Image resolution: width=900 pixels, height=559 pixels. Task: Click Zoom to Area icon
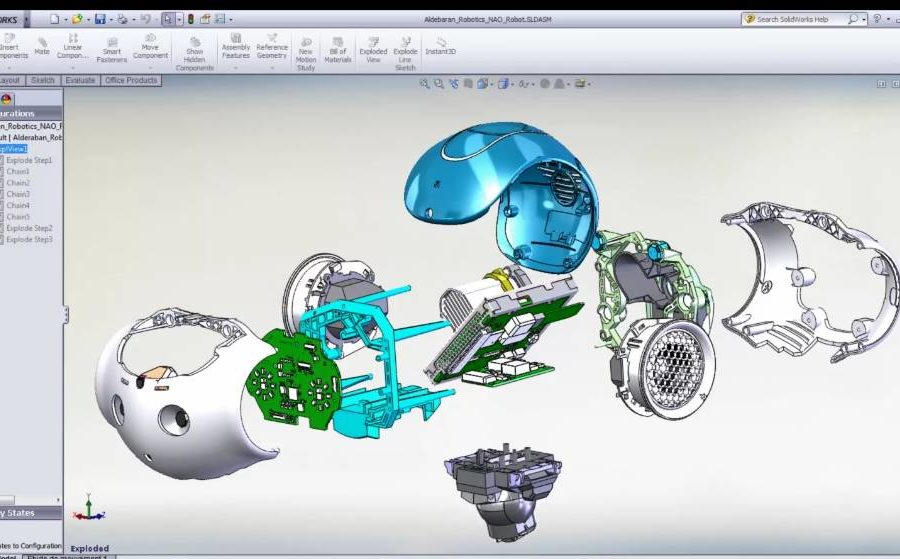point(439,84)
